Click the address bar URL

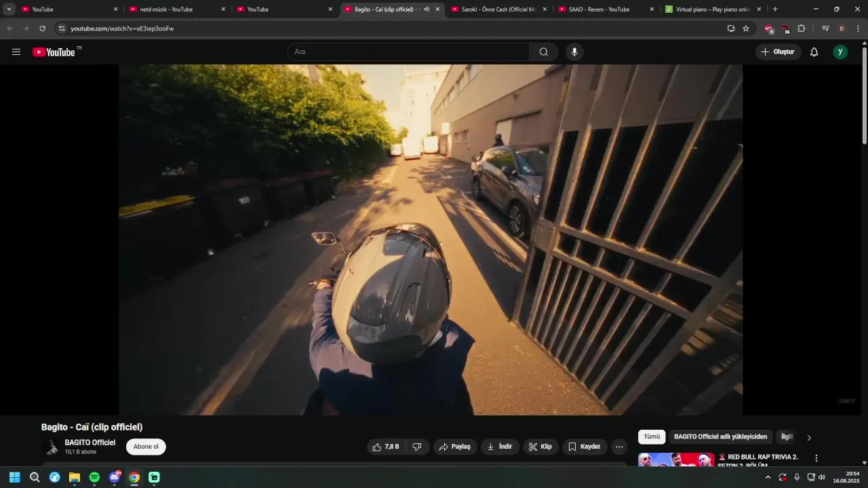tap(122, 28)
